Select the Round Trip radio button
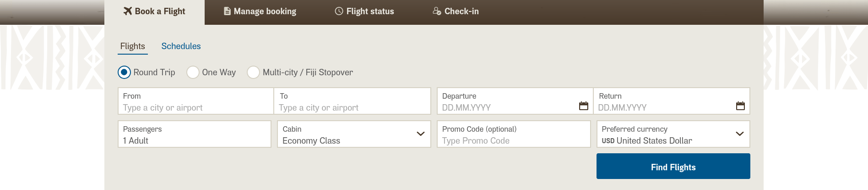Image resolution: width=868 pixels, height=190 pixels. tap(124, 72)
